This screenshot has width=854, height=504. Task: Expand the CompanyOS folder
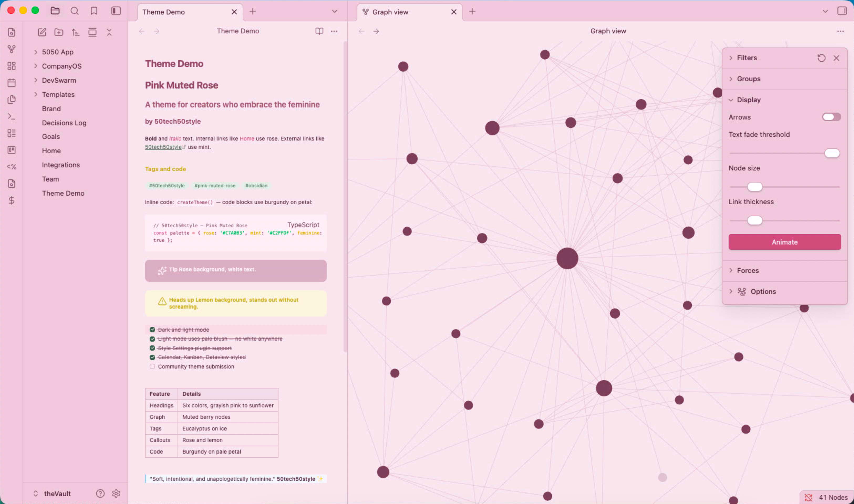tap(35, 66)
